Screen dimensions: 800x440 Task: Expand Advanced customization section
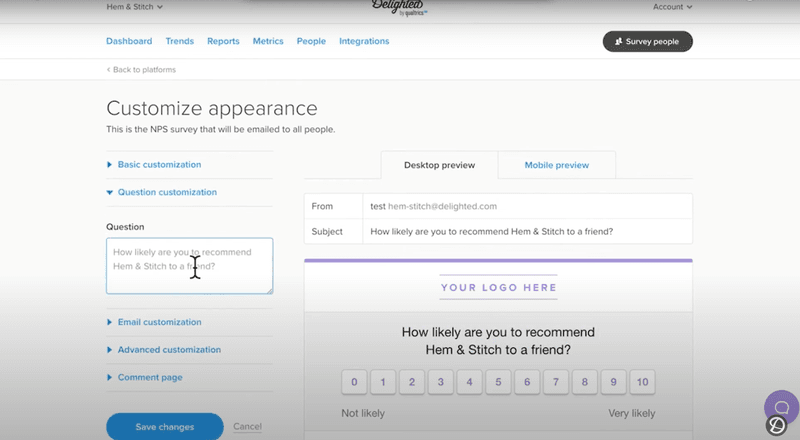[x=164, y=350]
